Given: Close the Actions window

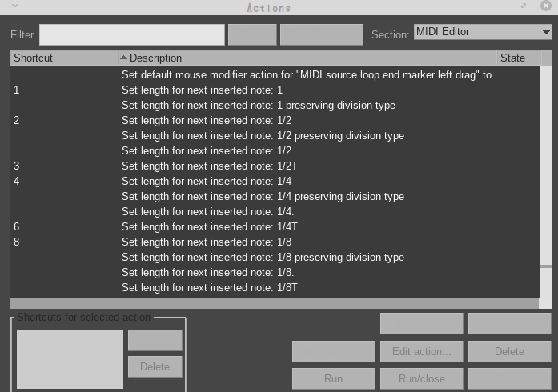Looking at the screenshot, I should coord(546,6).
